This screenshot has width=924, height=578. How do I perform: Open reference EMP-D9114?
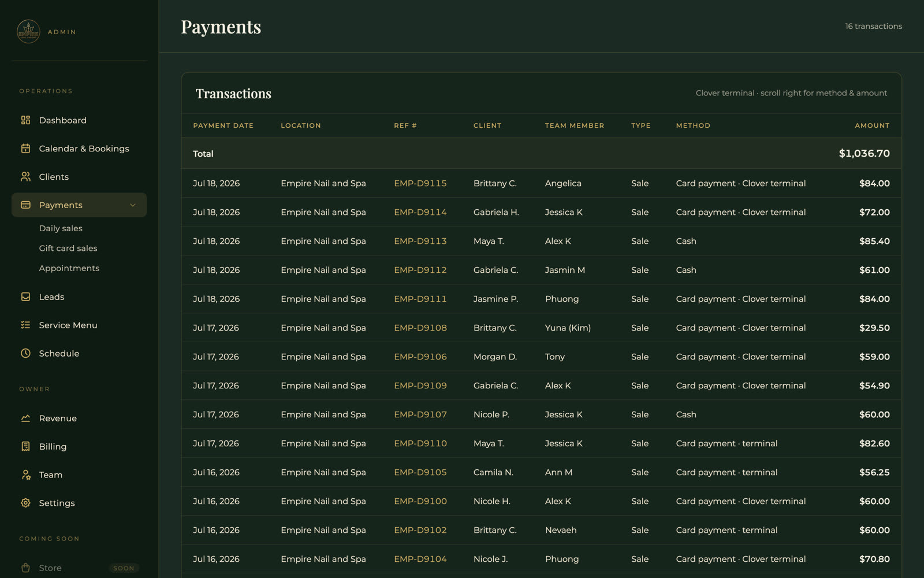(420, 212)
